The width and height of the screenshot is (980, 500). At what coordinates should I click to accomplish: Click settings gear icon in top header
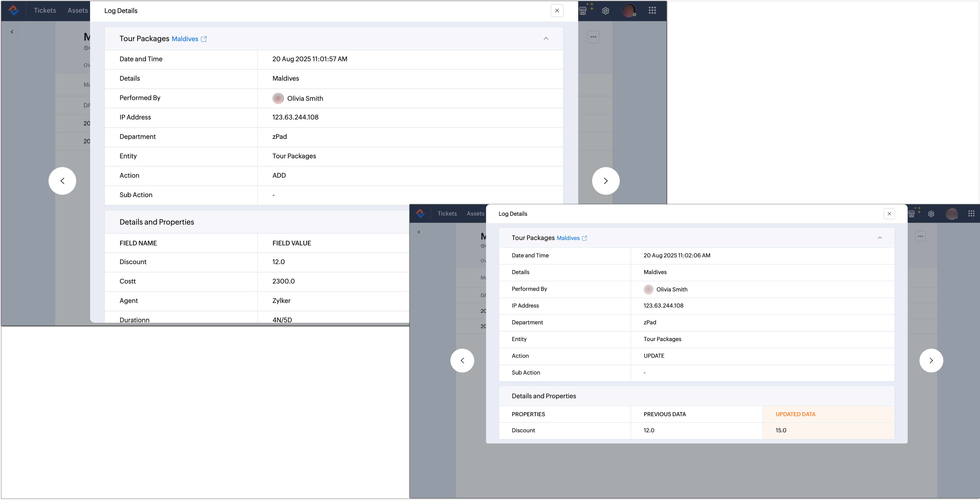[605, 11]
